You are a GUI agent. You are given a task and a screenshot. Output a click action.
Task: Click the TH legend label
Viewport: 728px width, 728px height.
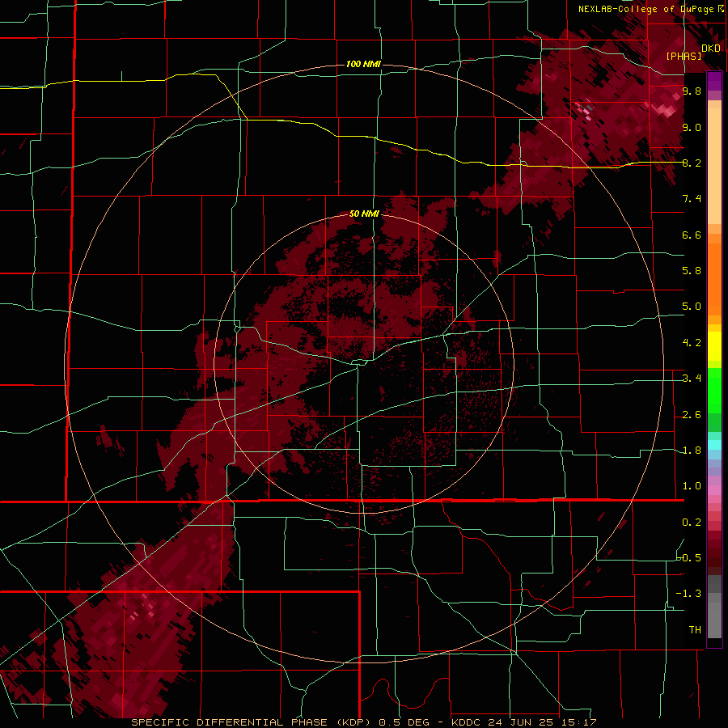(x=695, y=630)
